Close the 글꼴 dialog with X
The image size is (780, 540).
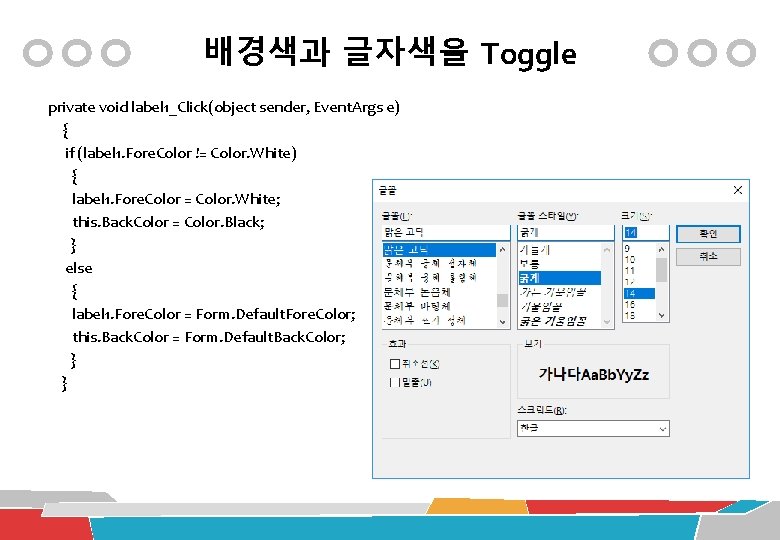coord(738,190)
